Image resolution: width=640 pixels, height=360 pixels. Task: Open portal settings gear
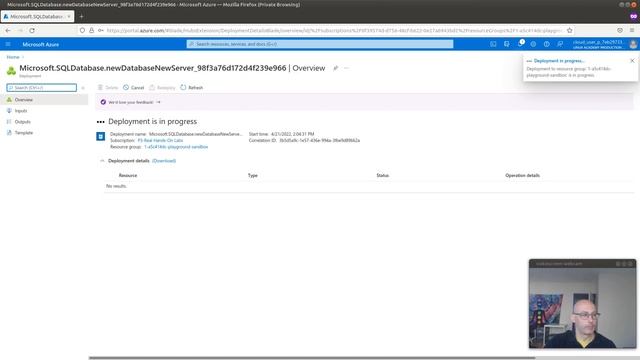coord(533,44)
